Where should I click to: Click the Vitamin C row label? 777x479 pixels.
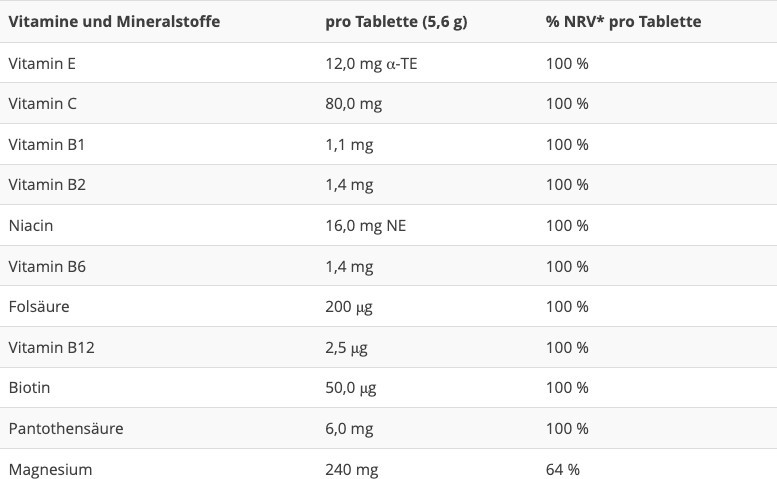[42, 103]
